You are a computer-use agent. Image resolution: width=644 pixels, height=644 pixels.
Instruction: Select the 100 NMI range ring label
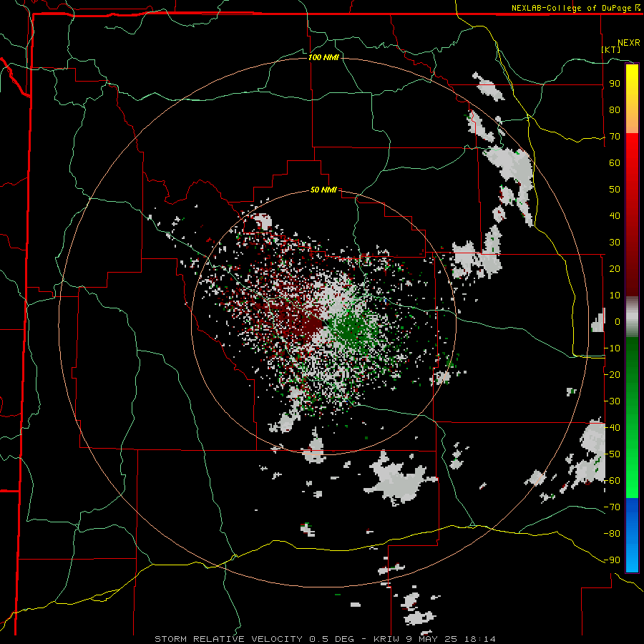[323, 57]
